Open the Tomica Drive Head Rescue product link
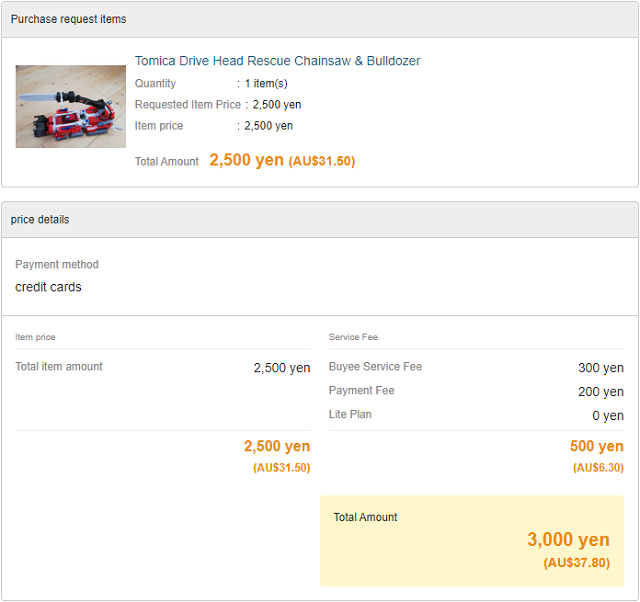Image resolution: width=640 pixels, height=602 pixels. tap(277, 61)
